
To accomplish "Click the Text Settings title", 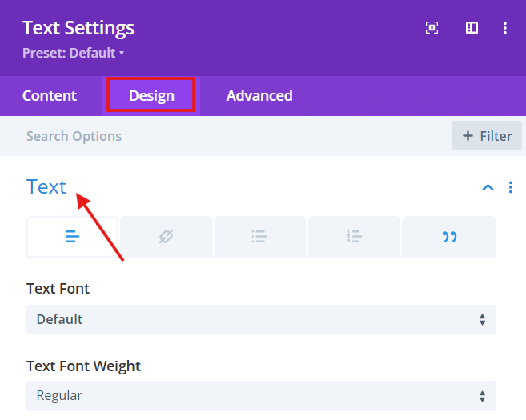I will [x=78, y=28].
